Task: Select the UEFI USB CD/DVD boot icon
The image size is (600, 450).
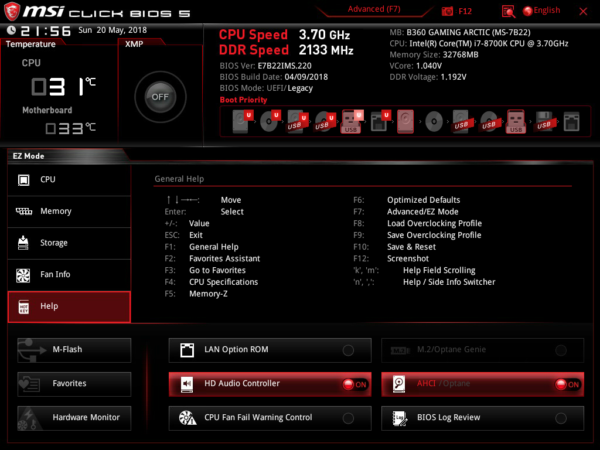Action: tap(325, 122)
